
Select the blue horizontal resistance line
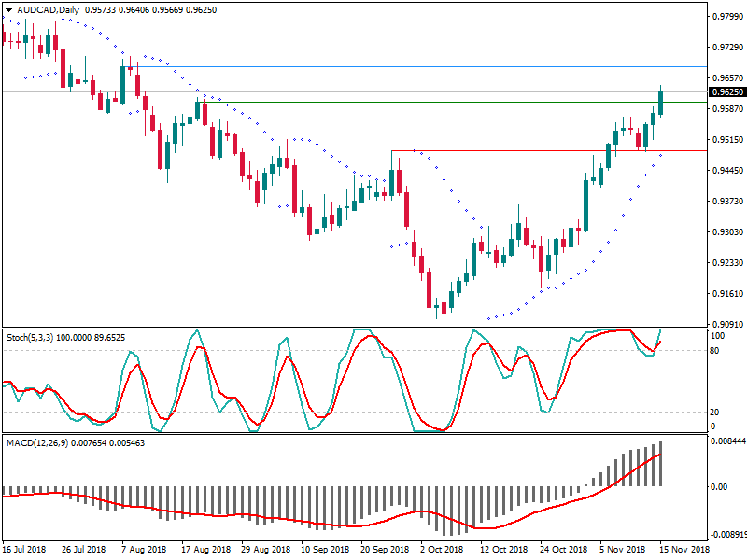(416, 66)
